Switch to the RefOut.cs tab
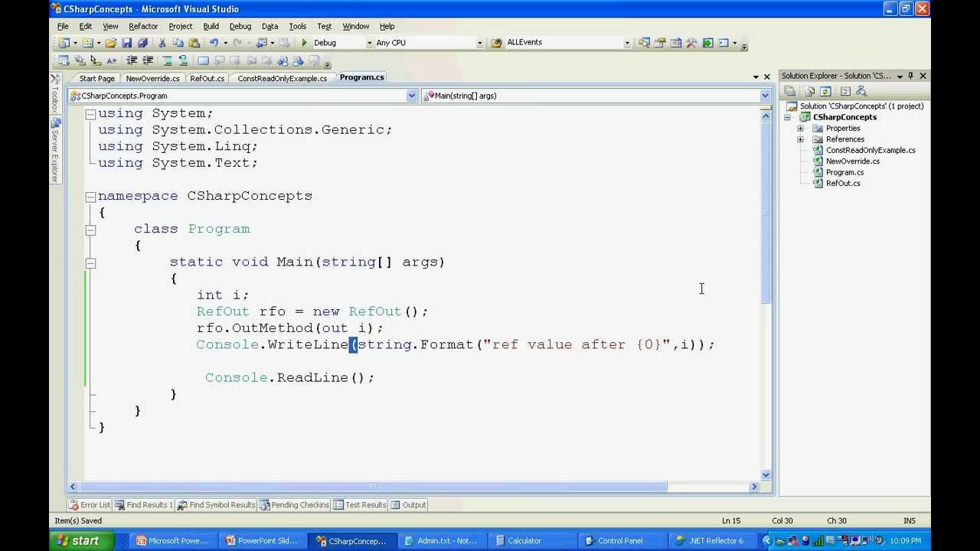 tap(207, 78)
